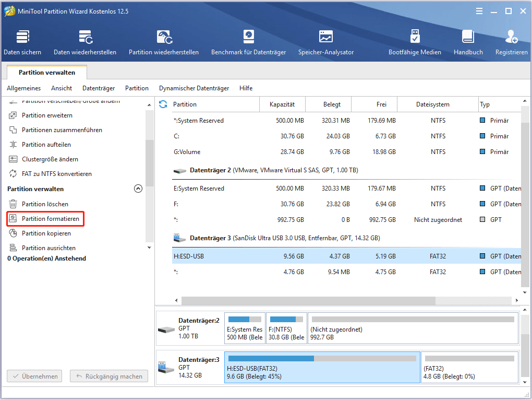Click Clustergröße ändern icon
The image size is (532, 400).
[x=13, y=159]
